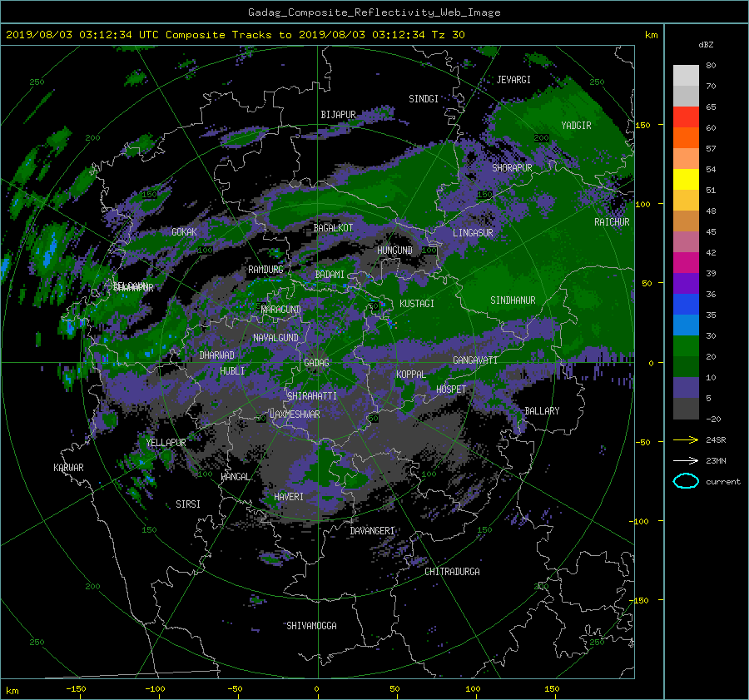Viewport: 749px width, 700px height.
Task: Click the KUSTAGI city label
Action: tap(417, 304)
